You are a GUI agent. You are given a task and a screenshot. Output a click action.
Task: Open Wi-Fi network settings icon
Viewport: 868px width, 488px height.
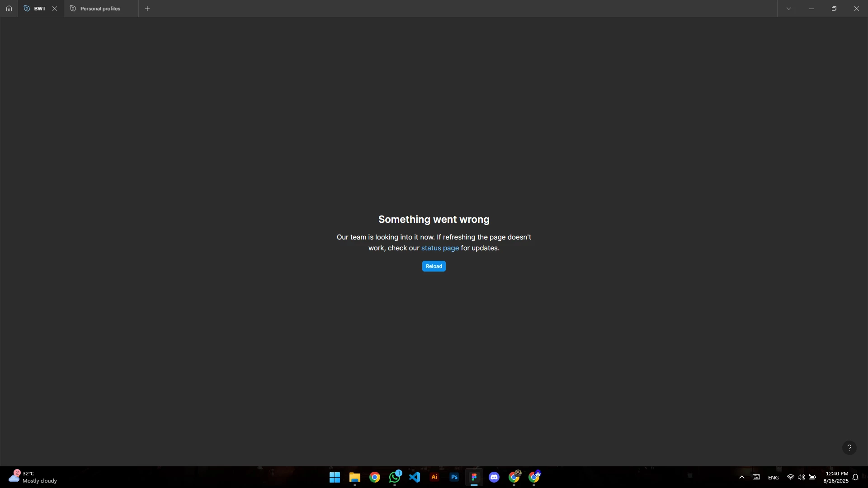791,477
